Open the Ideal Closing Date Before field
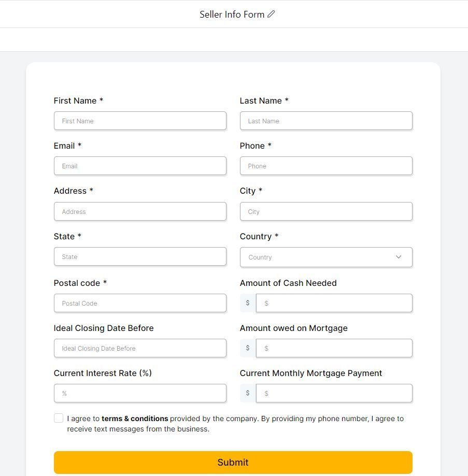 tap(140, 348)
